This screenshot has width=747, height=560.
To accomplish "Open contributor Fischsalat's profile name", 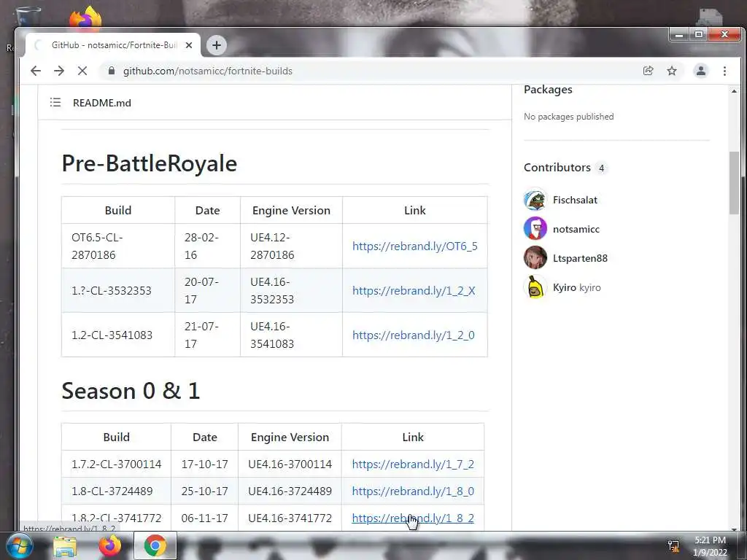I will point(575,200).
